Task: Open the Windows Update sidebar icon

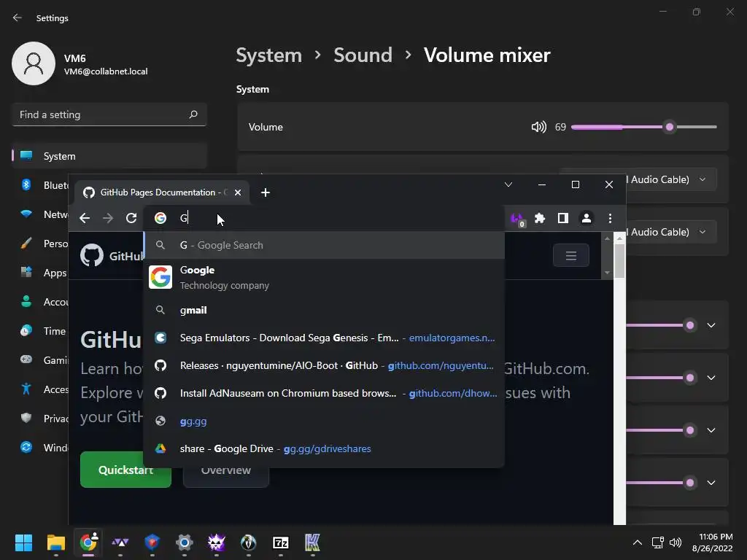Action: pyautogui.click(x=26, y=447)
